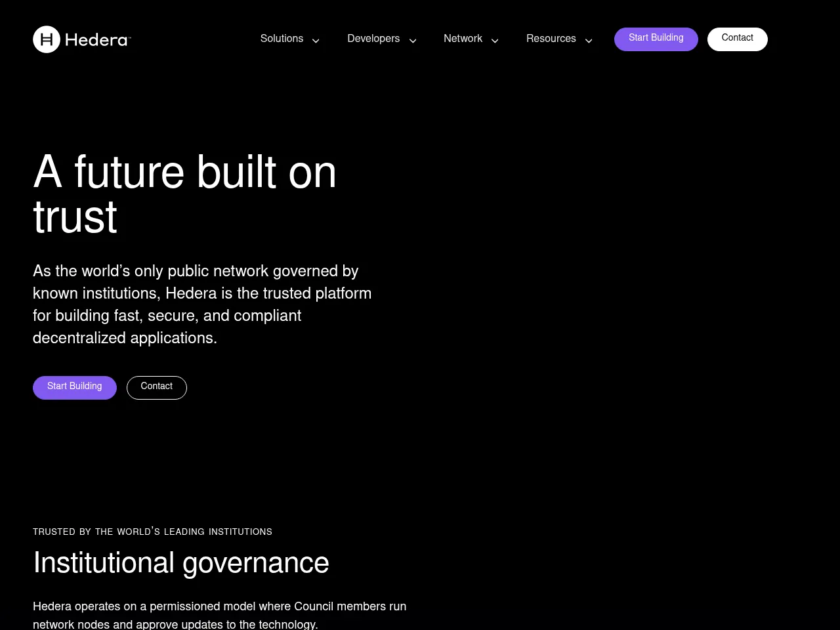Click the white Contact button in header
The height and width of the screenshot is (630, 840).
pyautogui.click(x=737, y=39)
